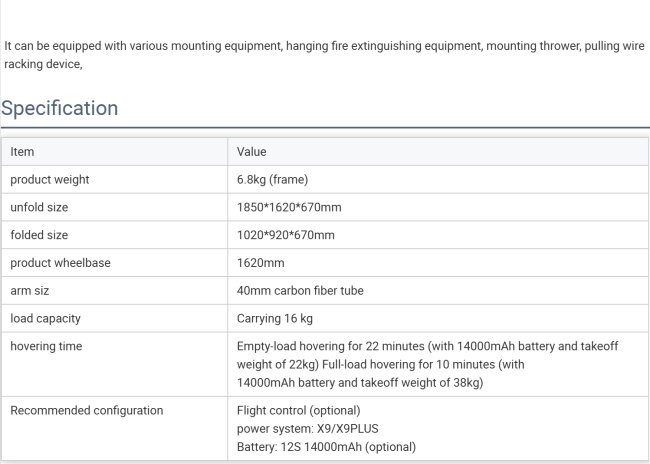Click the Specification section heading
The height and width of the screenshot is (464, 650).
click(59, 108)
